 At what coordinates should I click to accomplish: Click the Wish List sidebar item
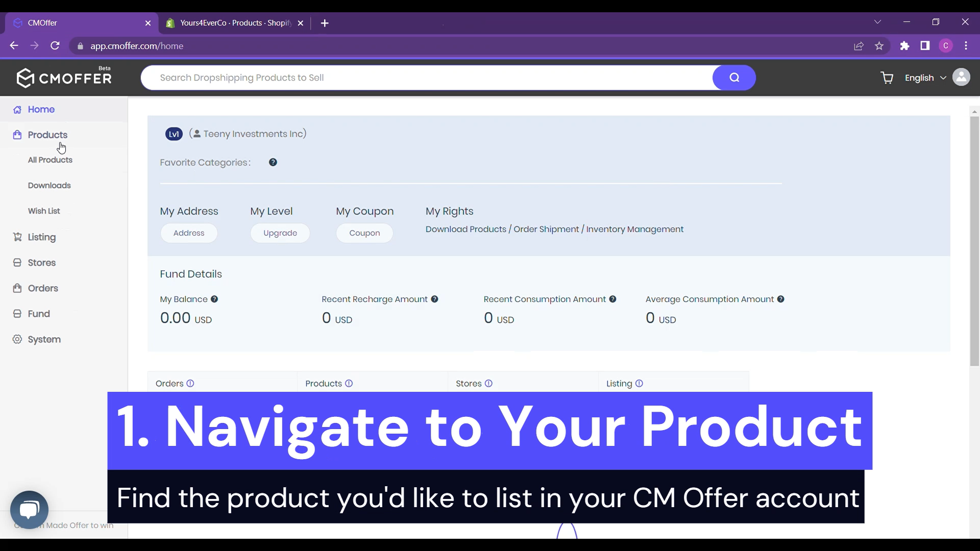pos(44,211)
